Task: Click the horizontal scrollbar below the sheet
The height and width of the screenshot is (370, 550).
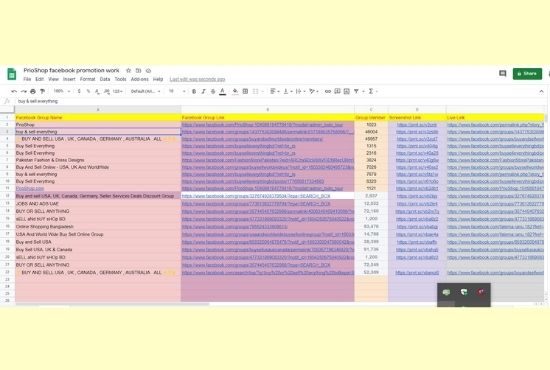Action: click(x=112, y=304)
